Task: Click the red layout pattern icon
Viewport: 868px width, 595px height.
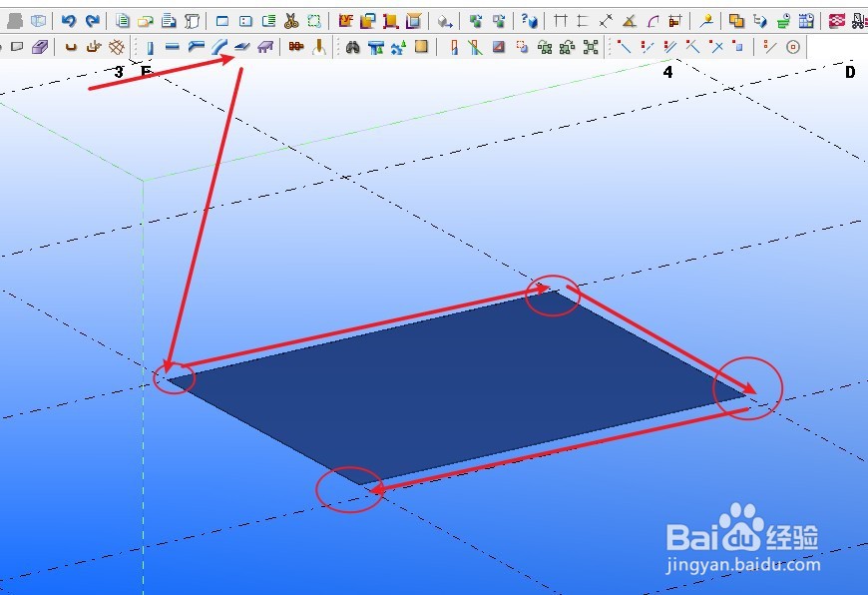Action: click(836, 21)
